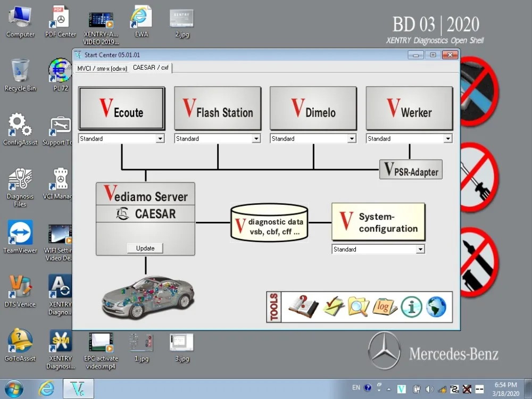Select WIFI Setting Video desktop file
Screen dimensions: 532x399
59,242
